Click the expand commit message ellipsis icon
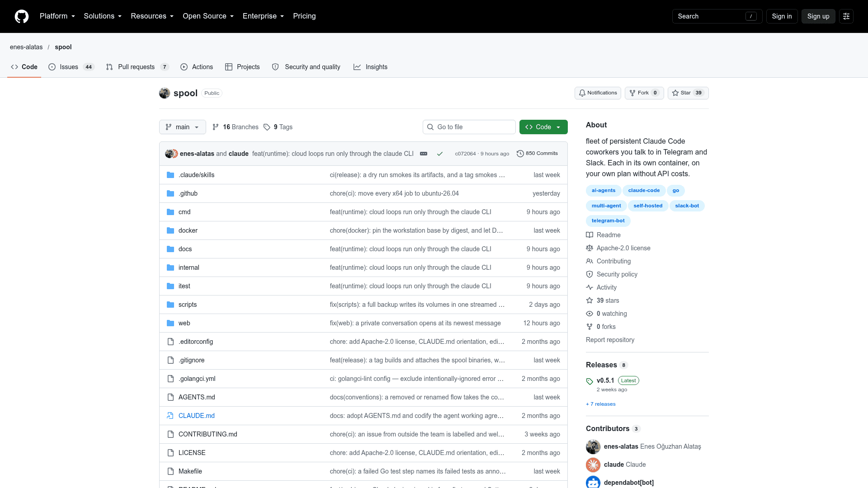 pos(424,154)
